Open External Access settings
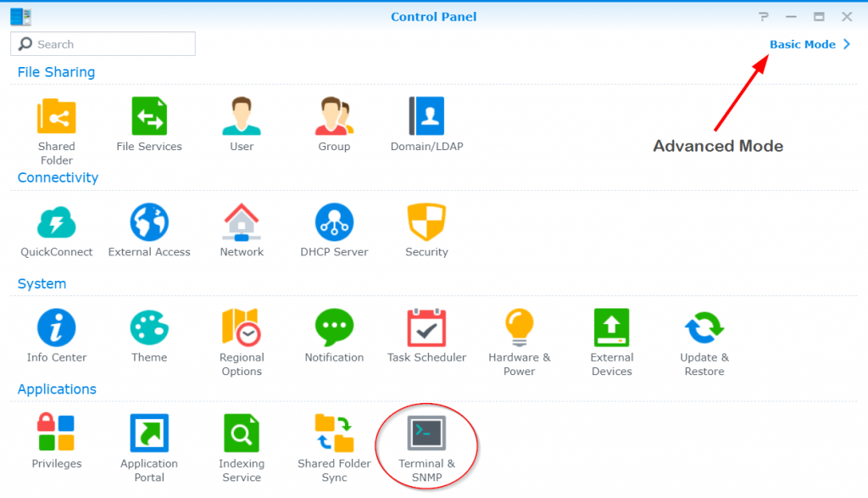The image size is (868, 498). point(149,222)
